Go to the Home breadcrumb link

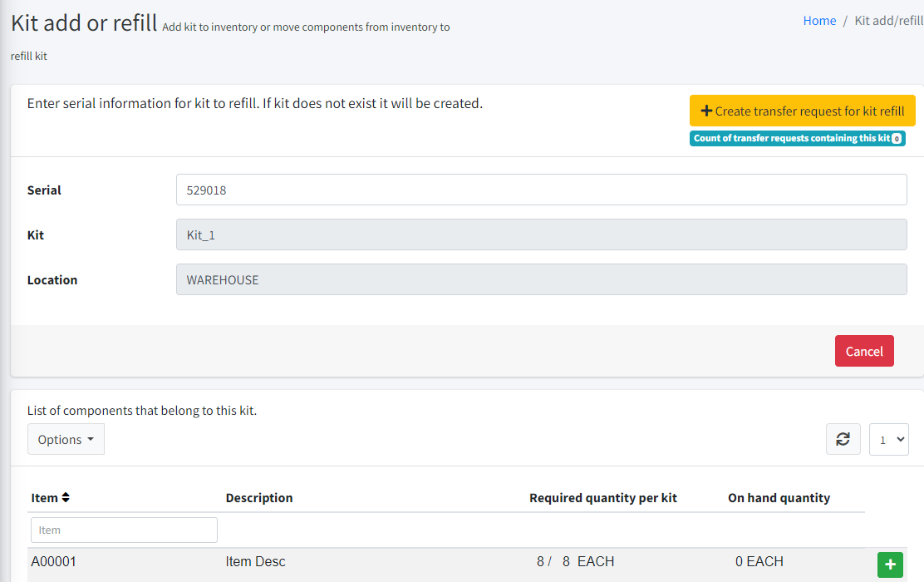point(818,21)
